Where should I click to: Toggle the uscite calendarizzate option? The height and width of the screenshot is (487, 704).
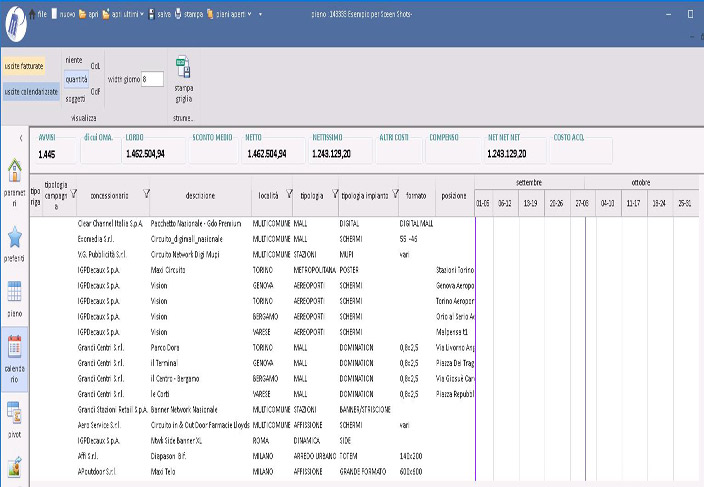pos(30,91)
